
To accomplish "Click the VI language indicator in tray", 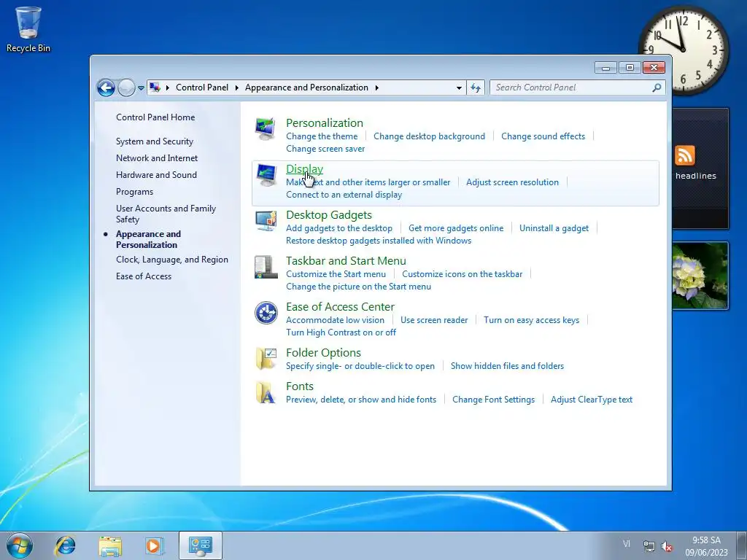I will [626, 544].
